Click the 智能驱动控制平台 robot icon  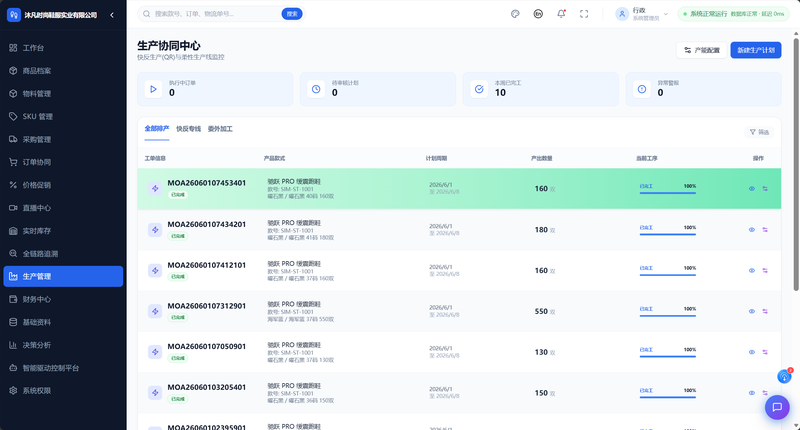coord(13,368)
